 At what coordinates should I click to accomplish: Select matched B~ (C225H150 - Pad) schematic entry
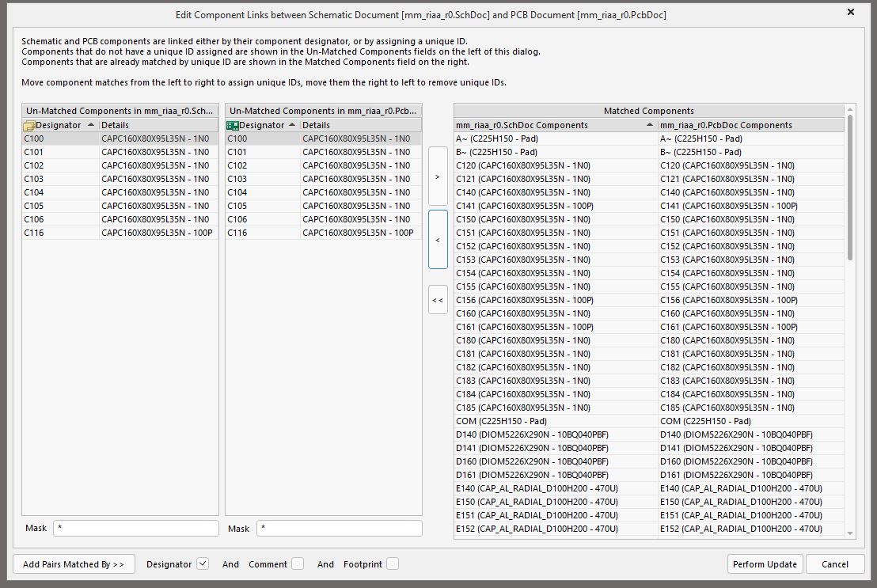click(x=556, y=152)
